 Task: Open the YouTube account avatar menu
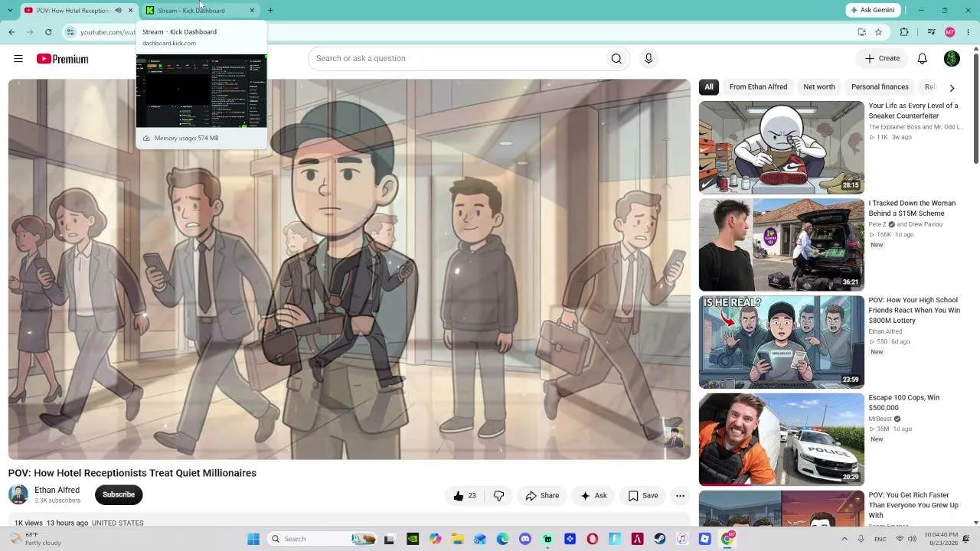click(x=952, y=59)
